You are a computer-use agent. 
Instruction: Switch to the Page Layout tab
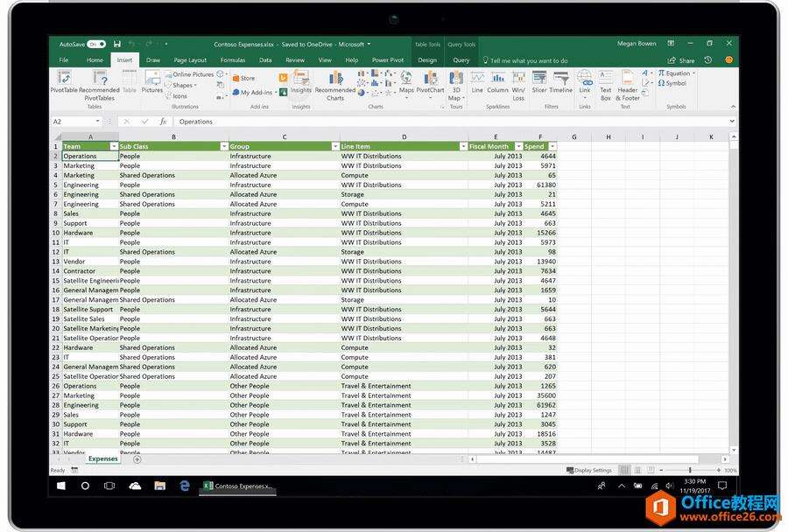[190, 60]
